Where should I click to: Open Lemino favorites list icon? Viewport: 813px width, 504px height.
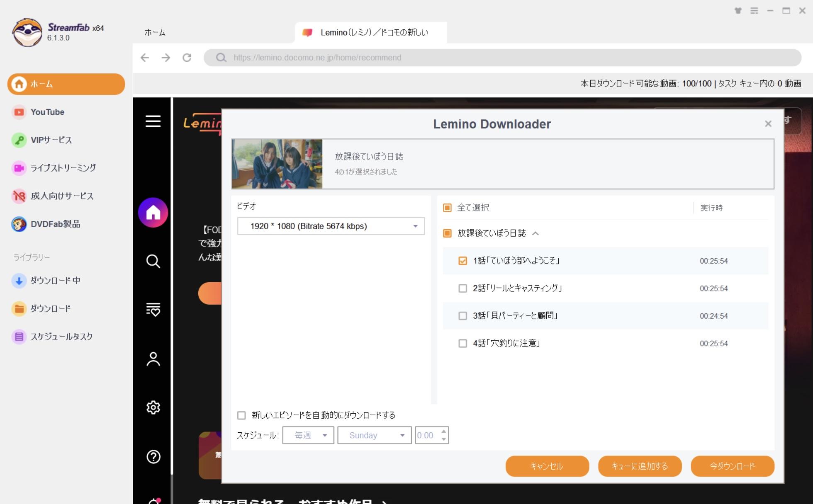click(x=153, y=310)
